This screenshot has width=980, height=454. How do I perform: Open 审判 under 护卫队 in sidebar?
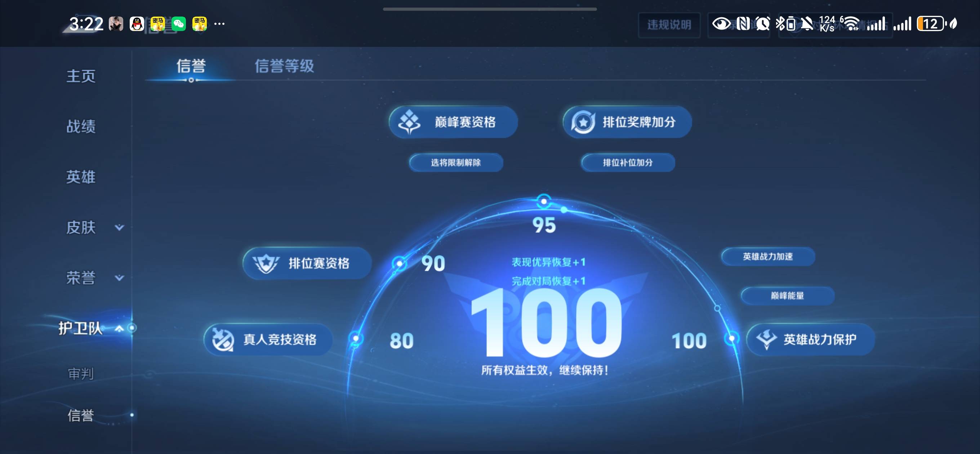click(81, 373)
